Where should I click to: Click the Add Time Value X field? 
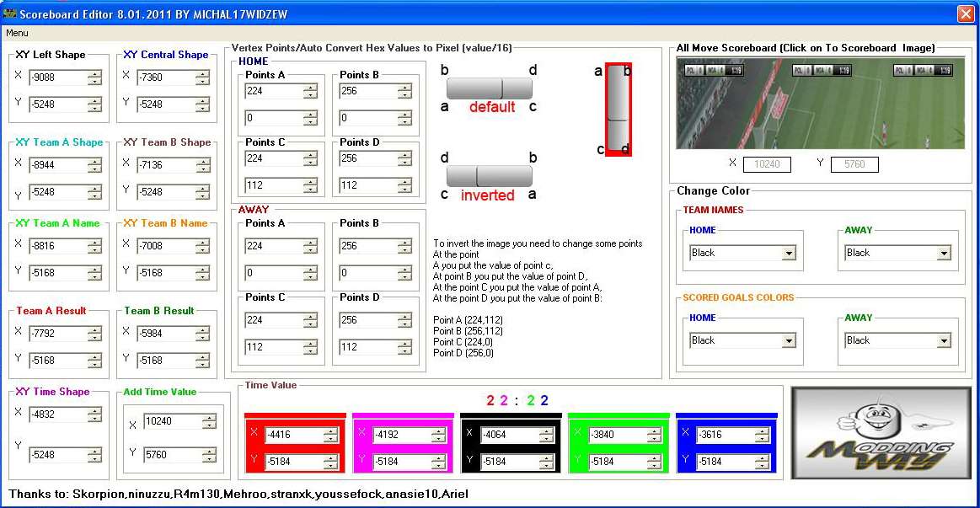pyautogui.click(x=174, y=421)
